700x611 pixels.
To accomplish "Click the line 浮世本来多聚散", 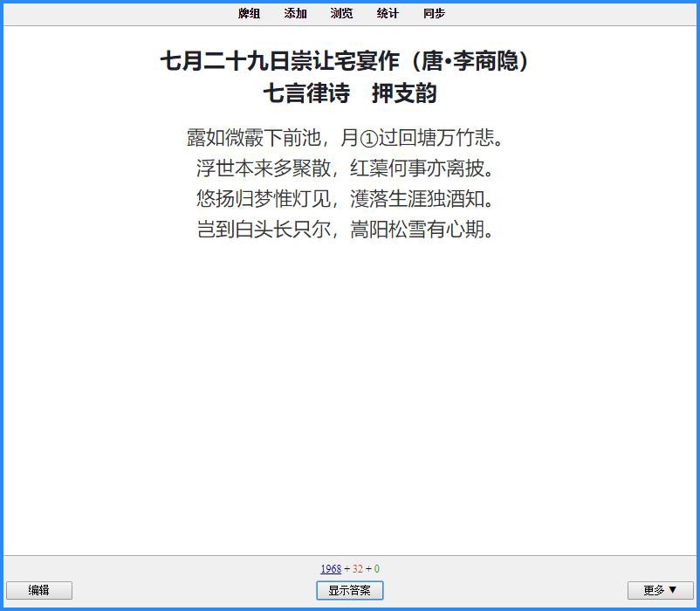I will (x=264, y=168).
